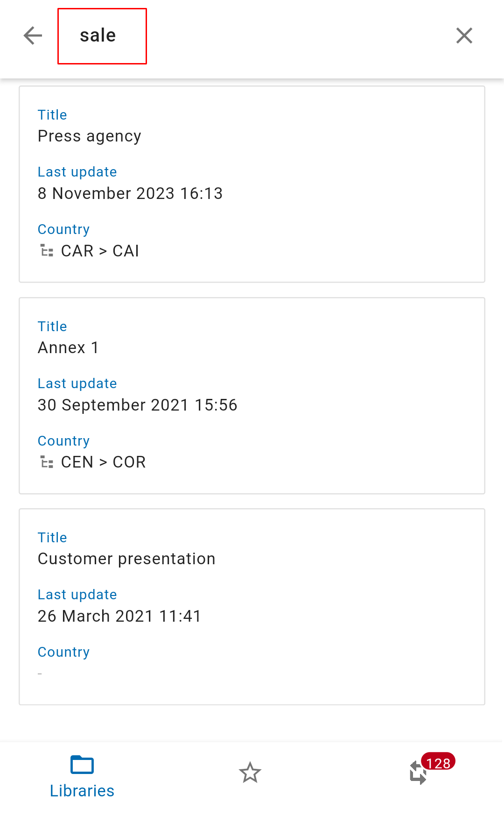
Task: Click the date 8 November 2023 16:13
Action: click(x=130, y=193)
